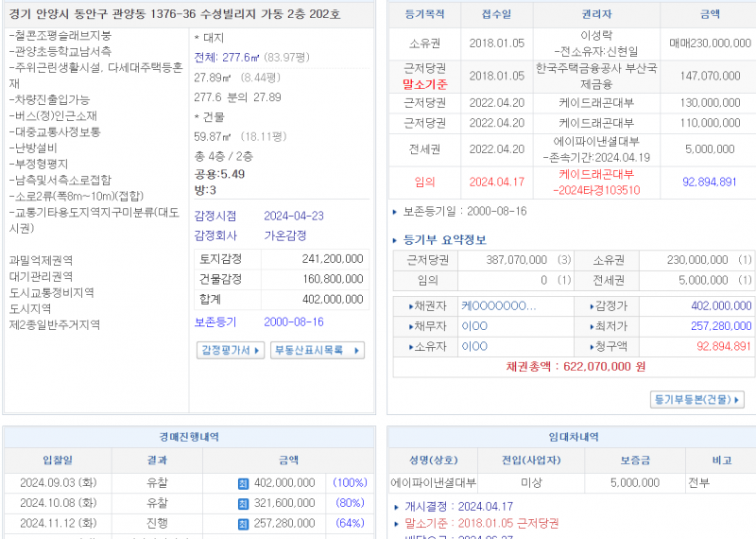The height and width of the screenshot is (539, 756).
Task: Click the 채권자 name 케OOOOOOO...
Action: pos(499,306)
